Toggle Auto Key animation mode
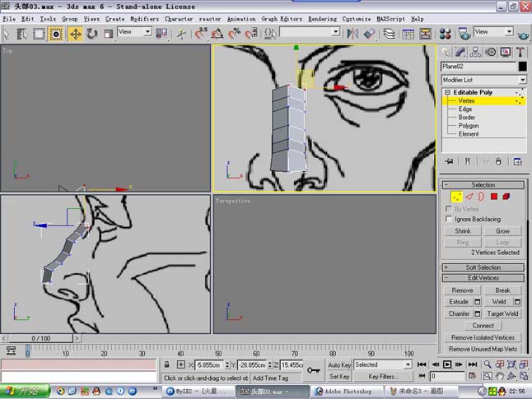 click(x=339, y=364)
